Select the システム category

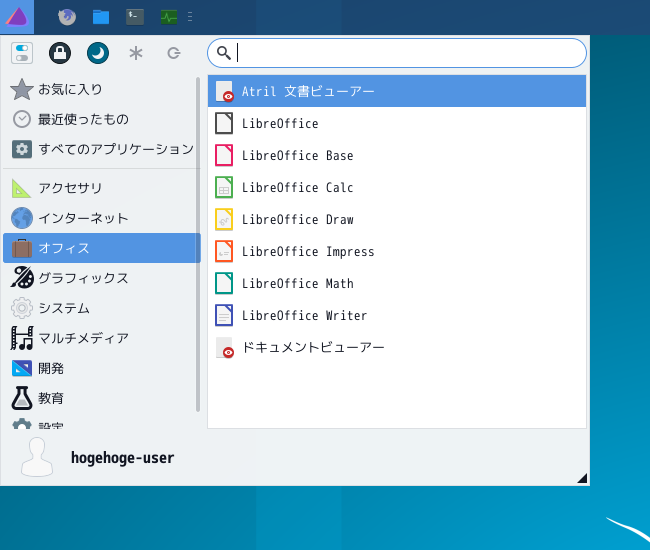(102, 308)
